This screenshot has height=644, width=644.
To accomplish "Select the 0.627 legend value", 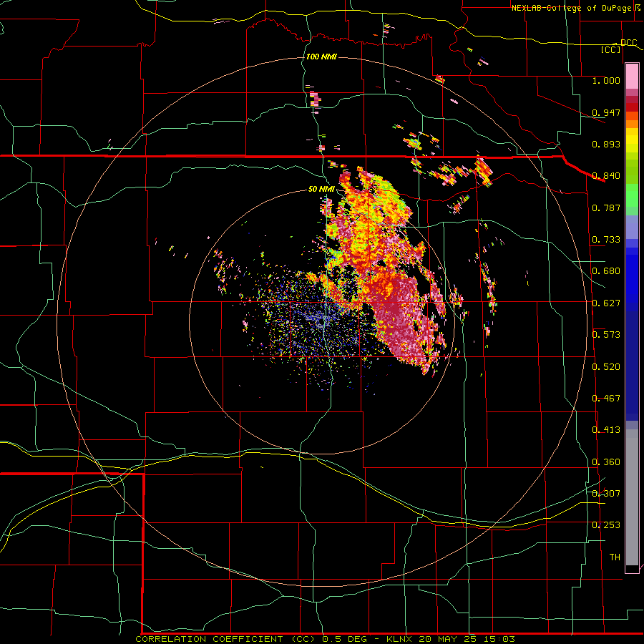I will [606, 303].
